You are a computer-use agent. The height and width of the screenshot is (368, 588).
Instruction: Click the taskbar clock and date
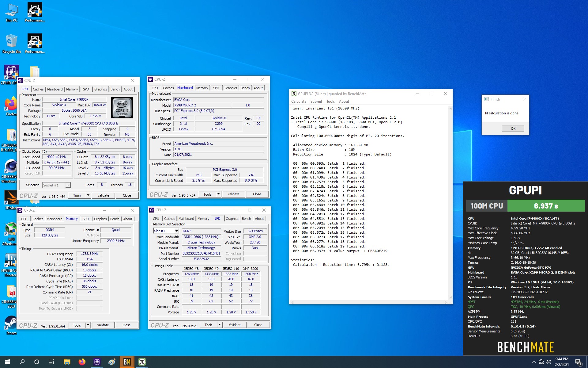tap(562, 362)
